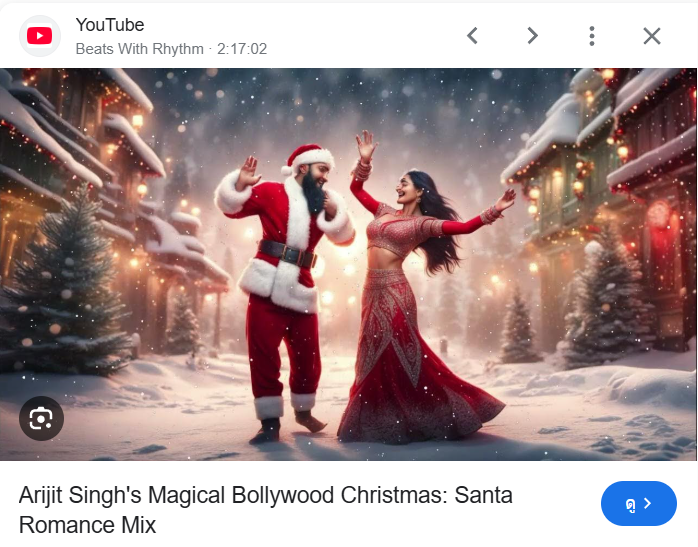Click the small snowy tree on the right
The width and height of the screenshot is (698, 547).
(519, 327)
